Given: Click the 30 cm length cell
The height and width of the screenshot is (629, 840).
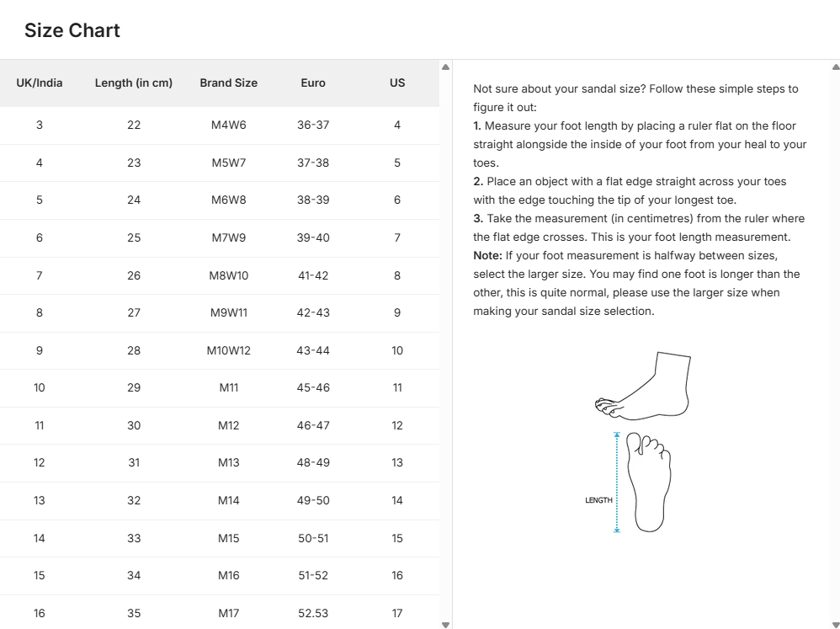Looking at the screenshot, I should (134, 425).
